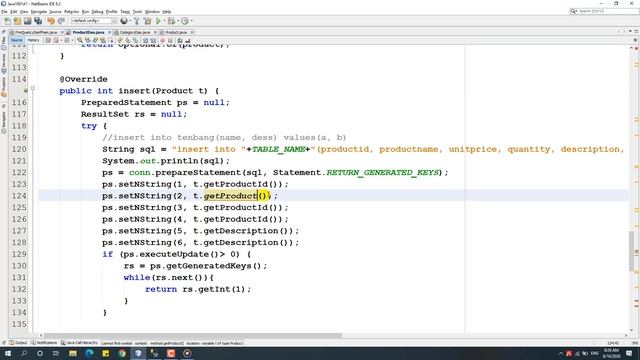Viewport: 640px width, 360px height.
Task: Open the Debug menu
Action: (97, 11)
